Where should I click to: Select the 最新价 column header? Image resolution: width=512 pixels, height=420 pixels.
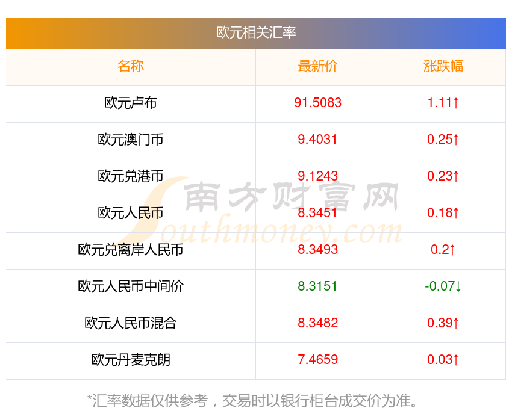317,66
